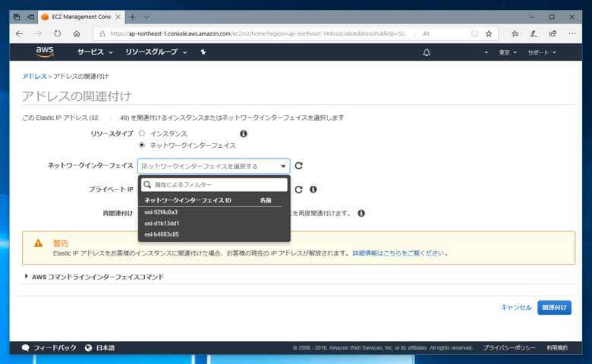Refresh the private IP list icon
Image resolution: width=592 pixels, height=364 pixels.
(x=298, y=190)
